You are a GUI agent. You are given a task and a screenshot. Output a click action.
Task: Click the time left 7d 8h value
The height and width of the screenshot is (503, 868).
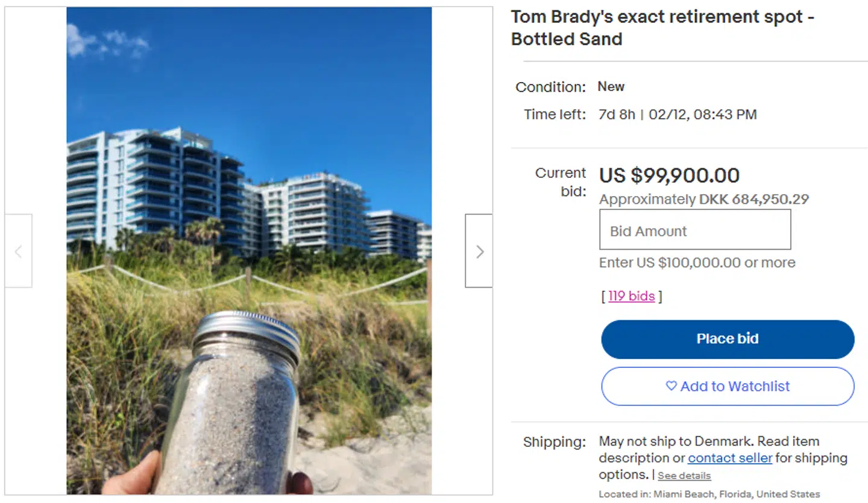click(617, 115)
